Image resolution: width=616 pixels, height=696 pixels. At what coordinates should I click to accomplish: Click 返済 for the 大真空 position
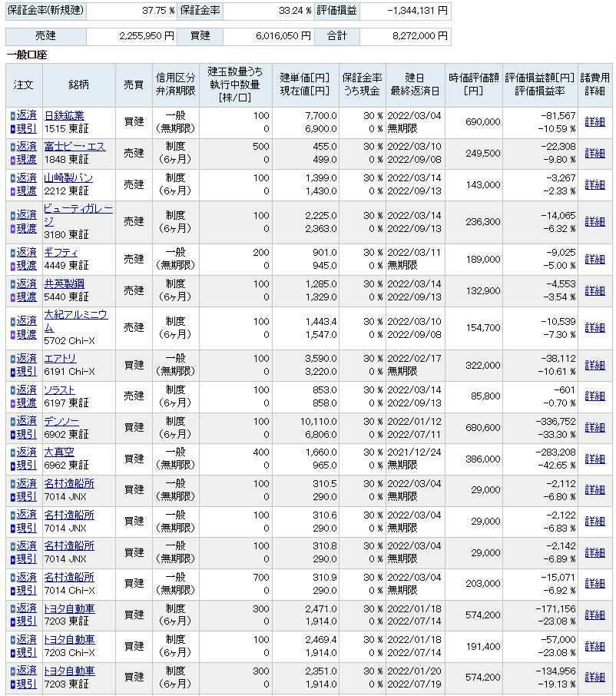27,452
